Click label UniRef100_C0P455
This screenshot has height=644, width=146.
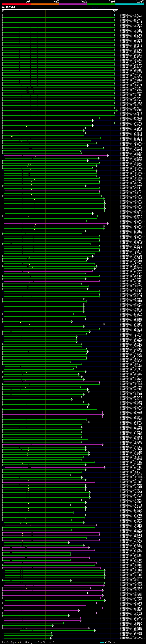point(131,123)
